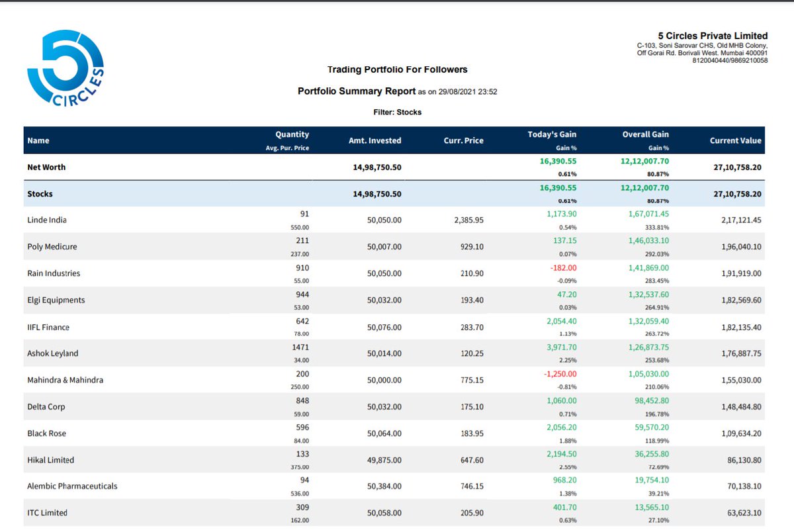Select the "Alembic Pharmaceuticals" stock name

coord(72,486)
